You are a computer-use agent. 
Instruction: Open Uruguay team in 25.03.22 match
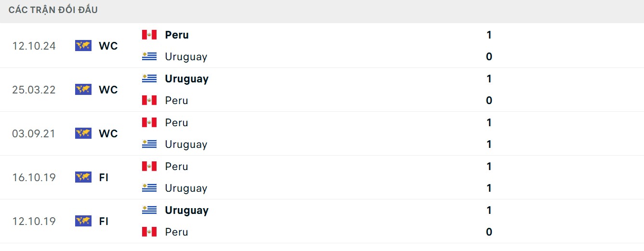(x=186, y=79)
